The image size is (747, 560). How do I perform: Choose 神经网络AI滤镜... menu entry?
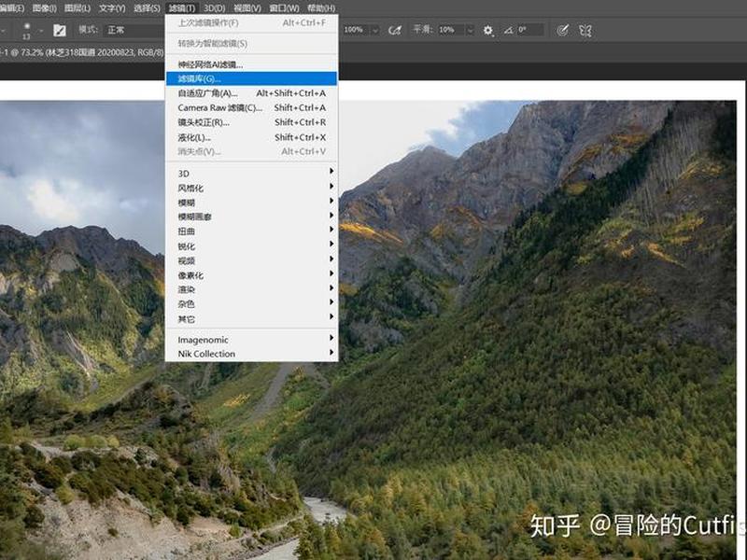click(x=251, y=64)
